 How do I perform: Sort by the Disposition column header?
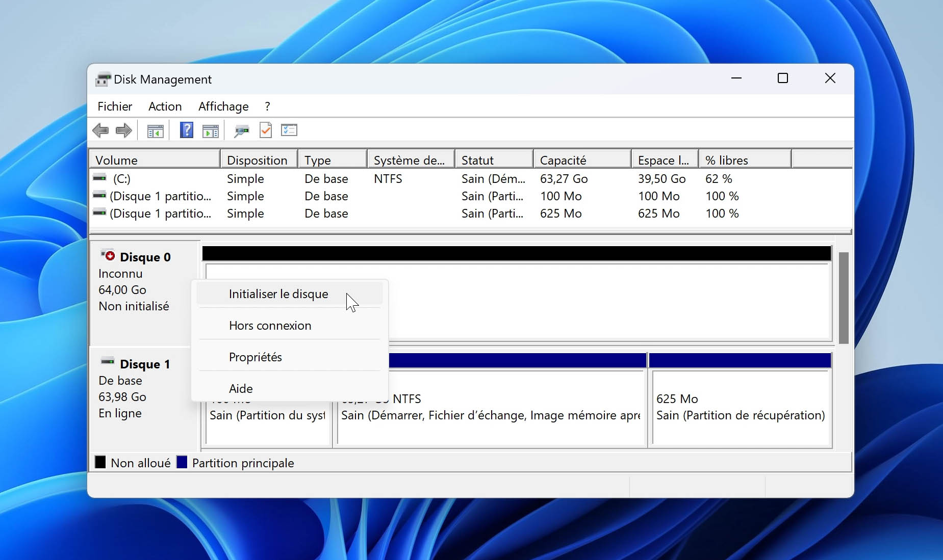tap(259, 160)
